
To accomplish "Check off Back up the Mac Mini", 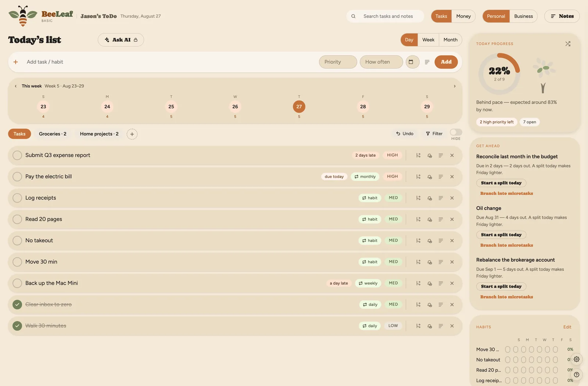I will (x=17, y=283).
